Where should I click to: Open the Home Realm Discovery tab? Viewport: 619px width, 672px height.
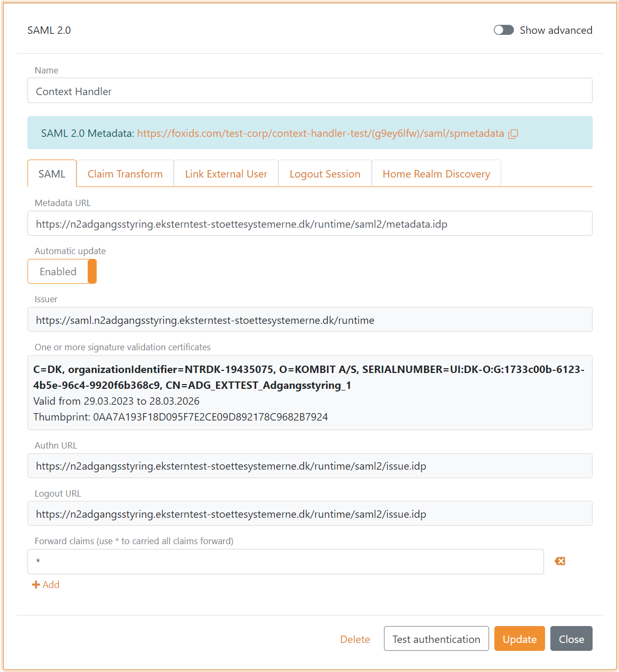coord(436,173)
